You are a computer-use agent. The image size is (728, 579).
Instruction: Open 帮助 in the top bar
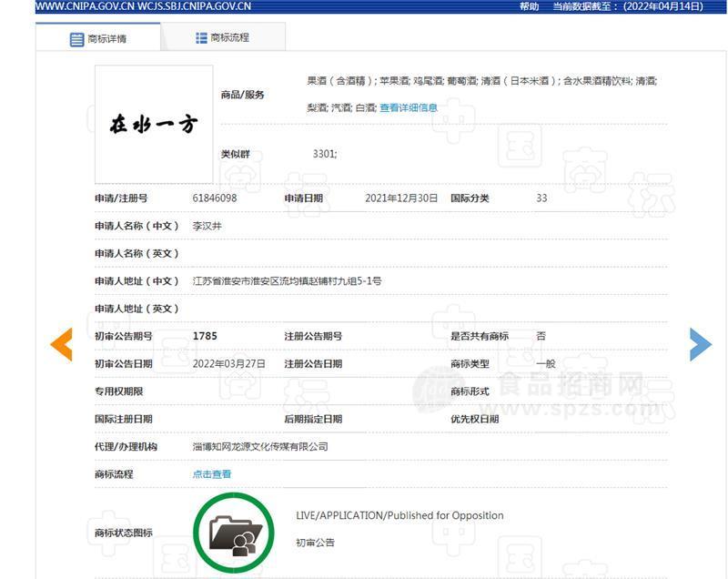pyautogui.click(x=529, y=6)
